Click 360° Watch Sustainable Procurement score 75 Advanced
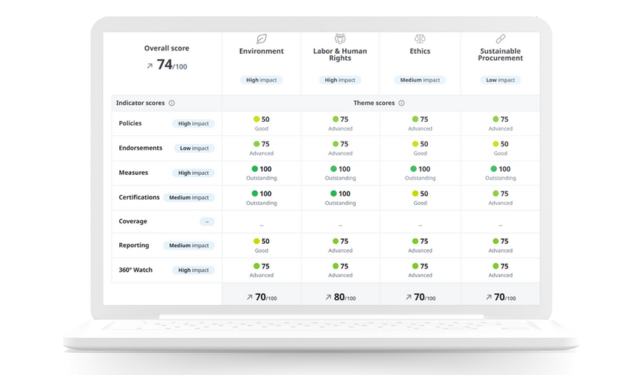Viewport: 634px width, 375px height. (x=501, y=270)
